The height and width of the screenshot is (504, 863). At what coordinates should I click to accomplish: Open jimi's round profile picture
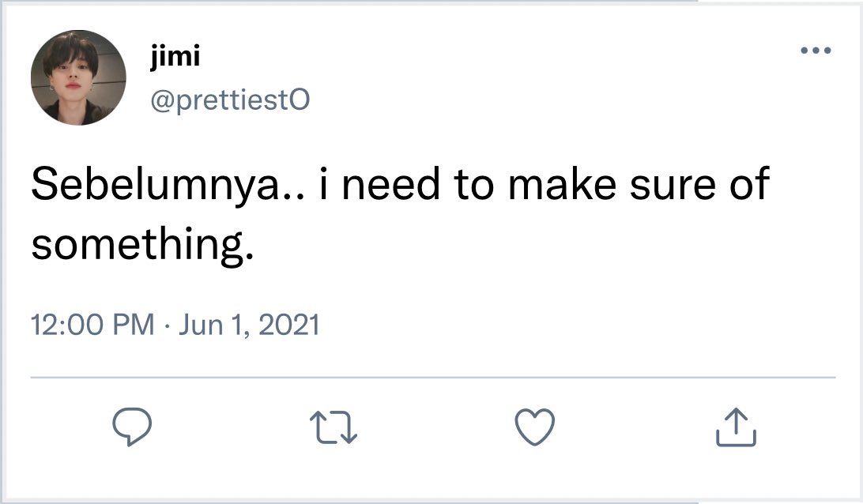pyautogui.click(x=78, y=79)
